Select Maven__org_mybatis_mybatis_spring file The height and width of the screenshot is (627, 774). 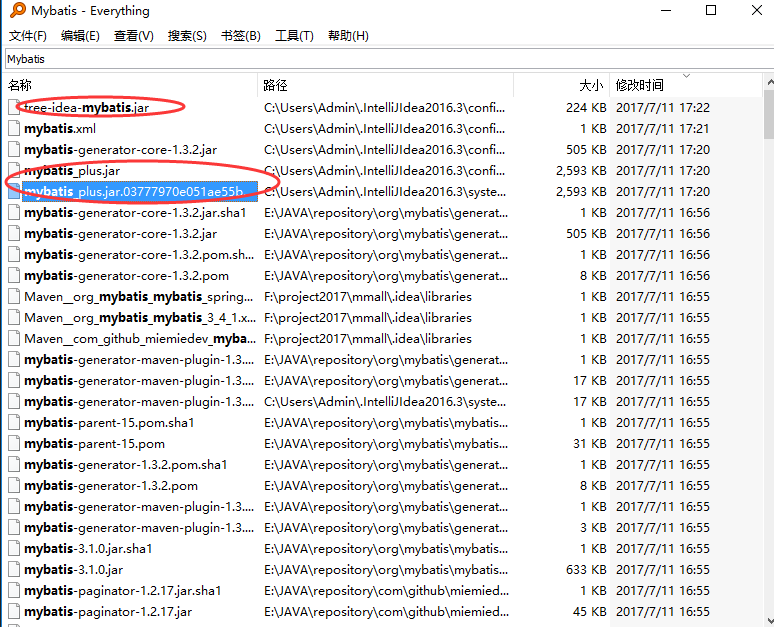pyautogui.click(x=139, y=297)
